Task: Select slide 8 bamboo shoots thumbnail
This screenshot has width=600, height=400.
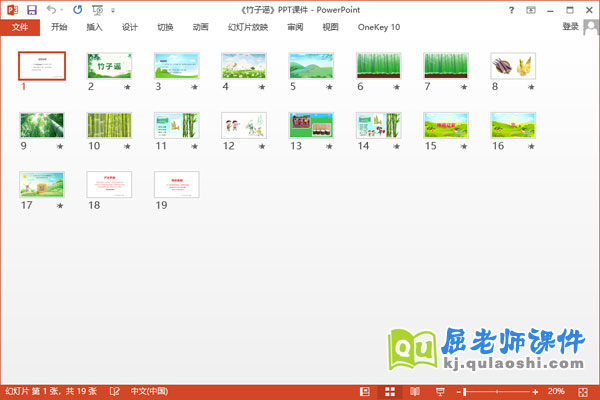Action: point(514,66)
